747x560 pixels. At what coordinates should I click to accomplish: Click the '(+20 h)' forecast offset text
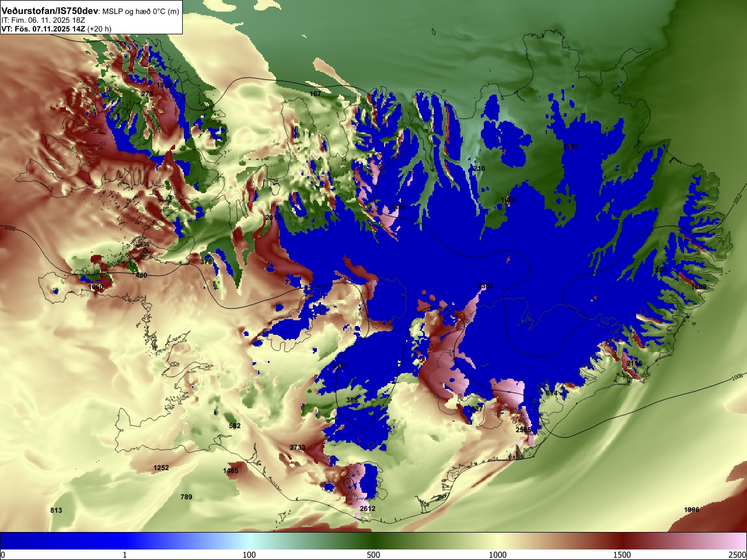(100, 29)
